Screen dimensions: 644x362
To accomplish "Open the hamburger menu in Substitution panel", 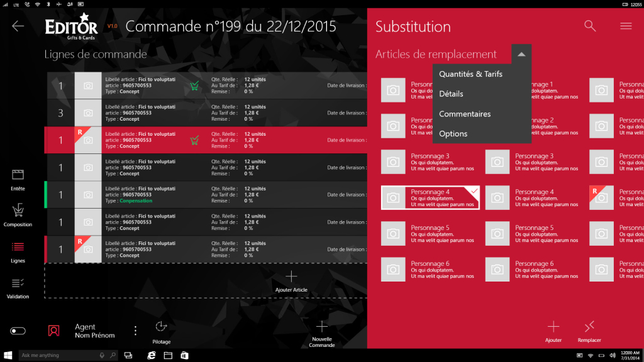I will pyautogui.click(x=625, y=26).
